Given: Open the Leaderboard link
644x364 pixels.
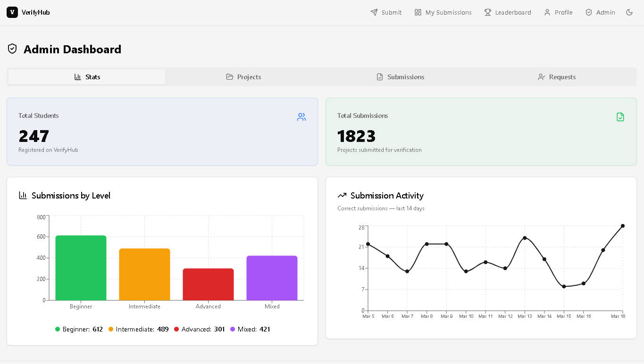Looking at the screenshot, I should [x=508, y=12].
